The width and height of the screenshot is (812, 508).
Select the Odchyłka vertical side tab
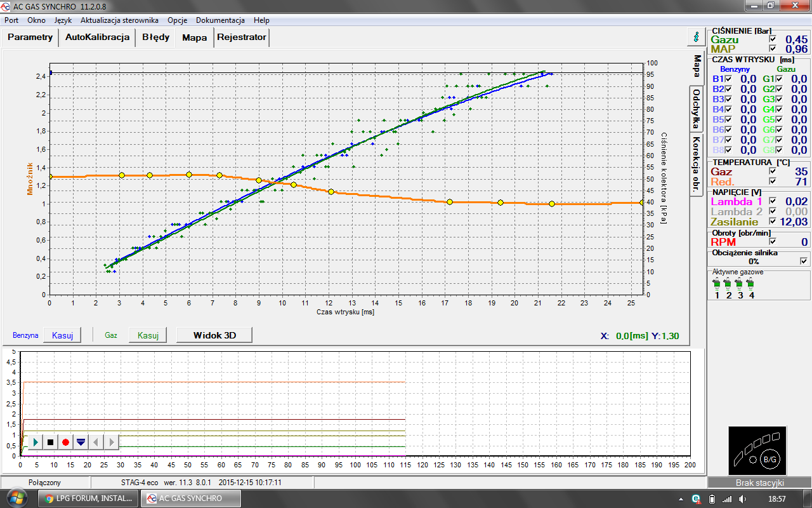click(697, 108)
